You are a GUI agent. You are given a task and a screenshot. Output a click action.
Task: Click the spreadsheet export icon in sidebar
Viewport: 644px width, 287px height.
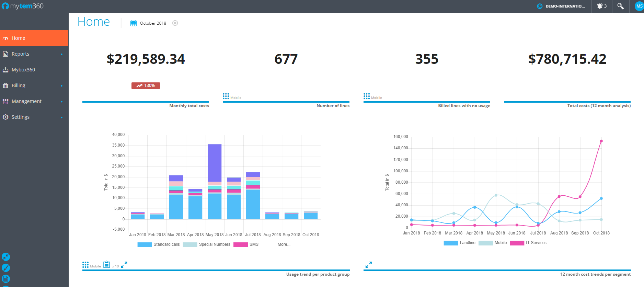(6, 279)
